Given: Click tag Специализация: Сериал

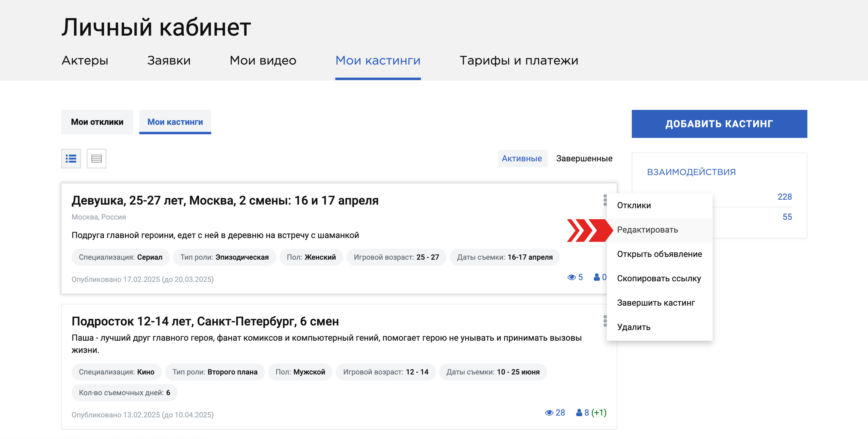Looking at the screenshot, I should coord(120,257).
